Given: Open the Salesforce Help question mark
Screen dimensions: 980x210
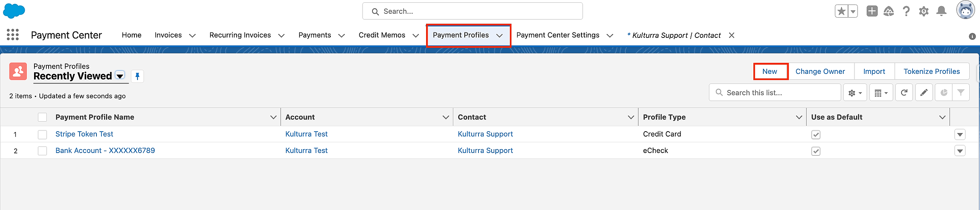Looking at the screenshot, I should (x=906, y=11).
